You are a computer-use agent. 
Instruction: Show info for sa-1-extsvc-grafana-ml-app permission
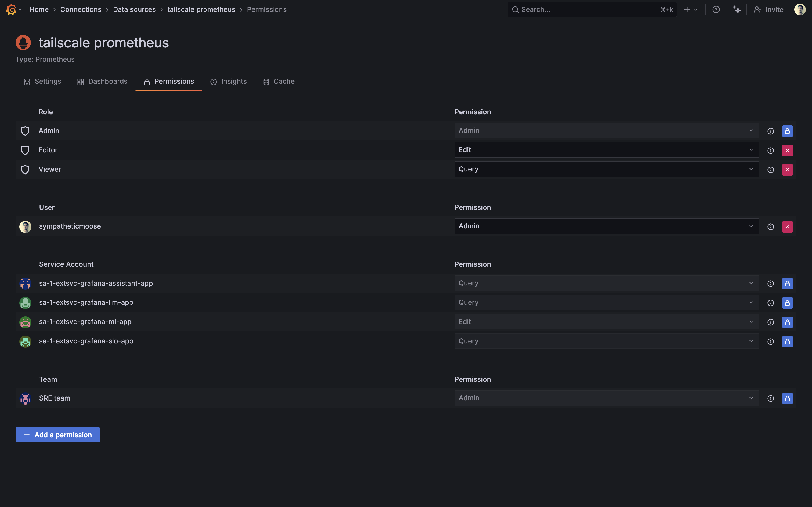pos(770,322)
